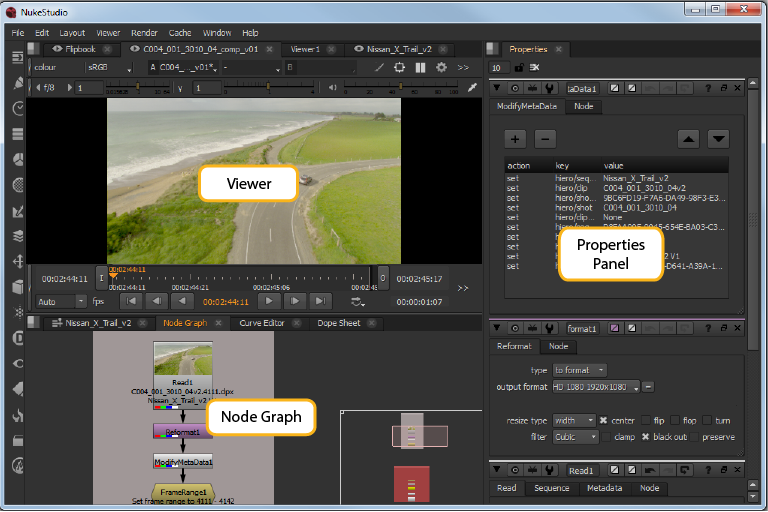Click the minus button to remove metadata entry

544,139
